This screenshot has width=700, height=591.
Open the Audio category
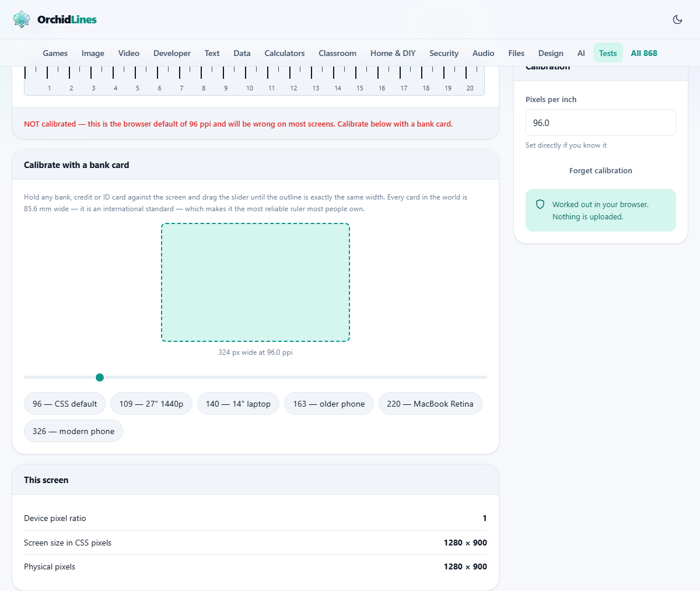(484, 53)
